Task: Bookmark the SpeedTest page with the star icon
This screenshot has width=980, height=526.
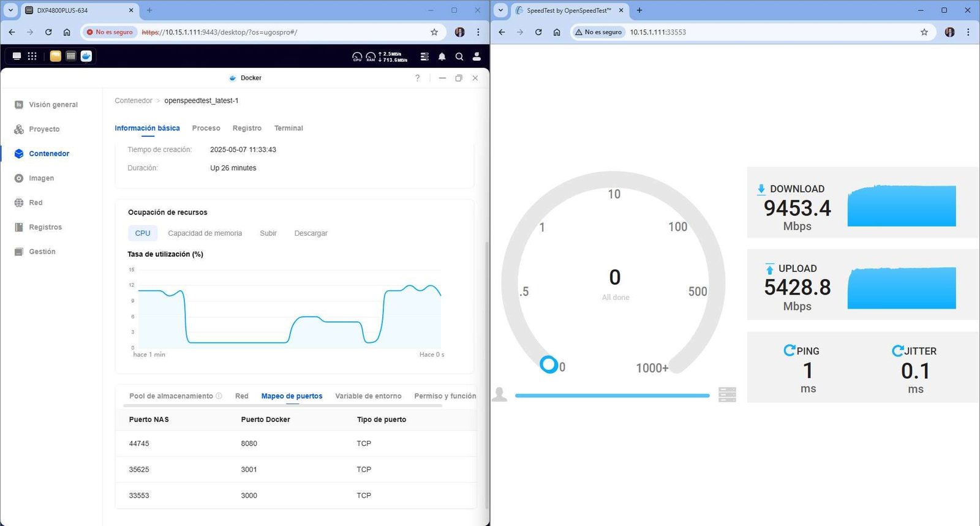Action: point(924,32)
